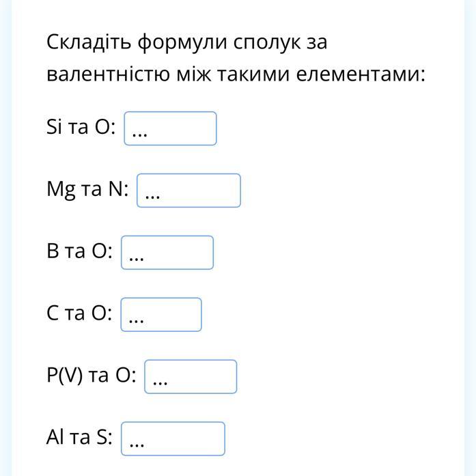The image size is (476, 476).
Task: Click the 'Al та S:' label text
Action: pyautogui.click(x=79, y=438)
